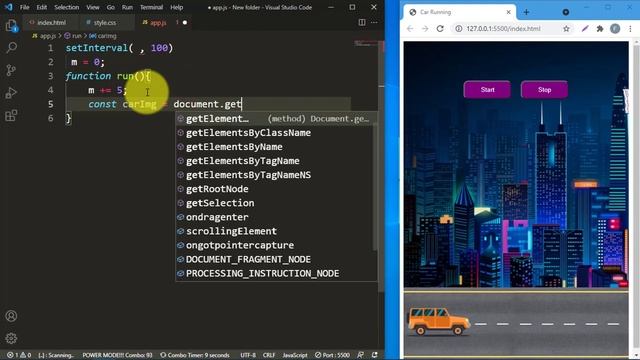Reload the page in the browser

[x=440, y=29]
